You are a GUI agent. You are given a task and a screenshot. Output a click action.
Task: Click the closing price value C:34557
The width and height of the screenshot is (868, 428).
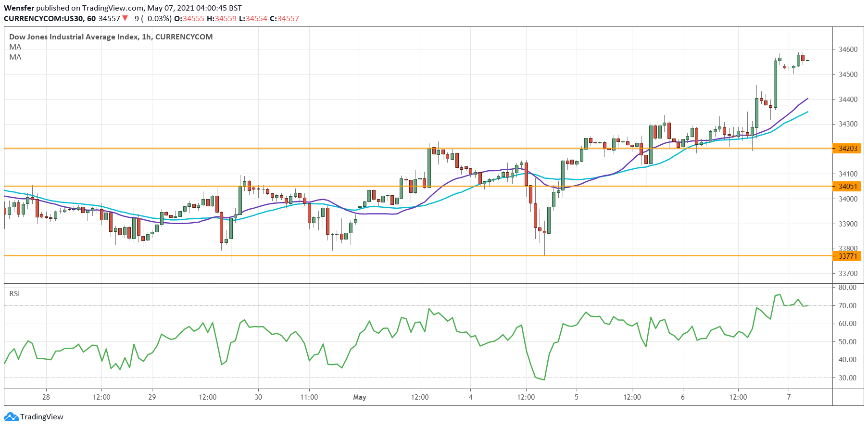coord(284,19)
